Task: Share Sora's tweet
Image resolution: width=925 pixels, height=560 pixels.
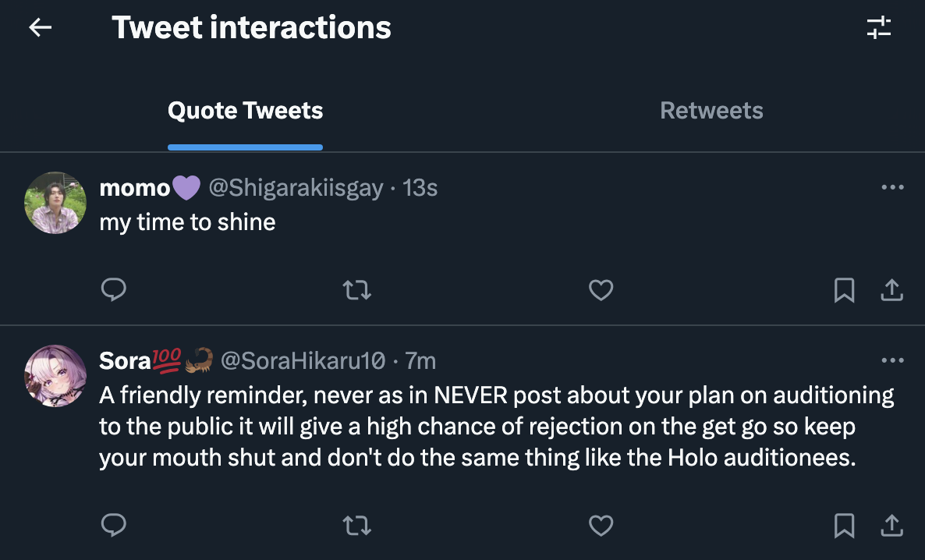Action: click(891, 526)
